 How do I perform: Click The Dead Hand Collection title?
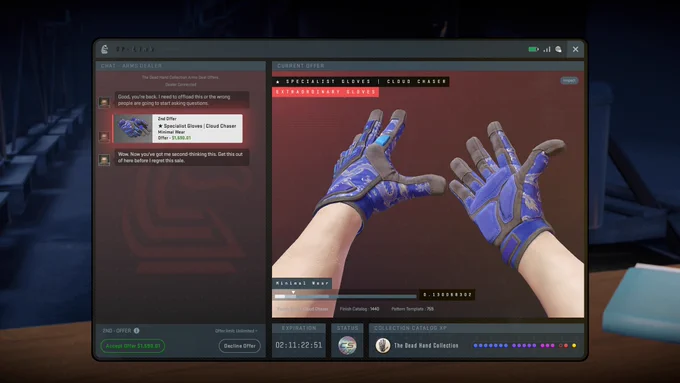pos(426,346)
